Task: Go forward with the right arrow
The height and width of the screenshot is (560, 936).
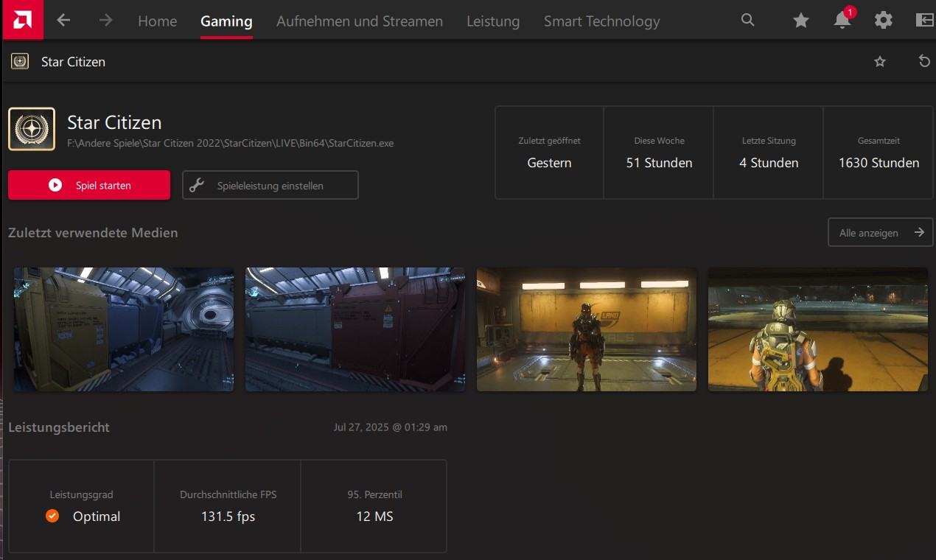Action: tap(105, 21)
